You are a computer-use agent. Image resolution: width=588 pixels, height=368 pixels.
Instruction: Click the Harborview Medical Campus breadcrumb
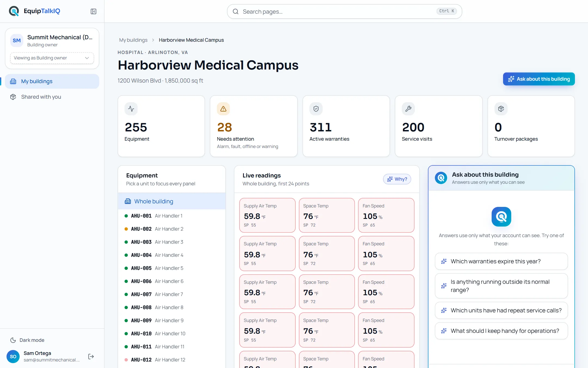click(x=191, y=40)
